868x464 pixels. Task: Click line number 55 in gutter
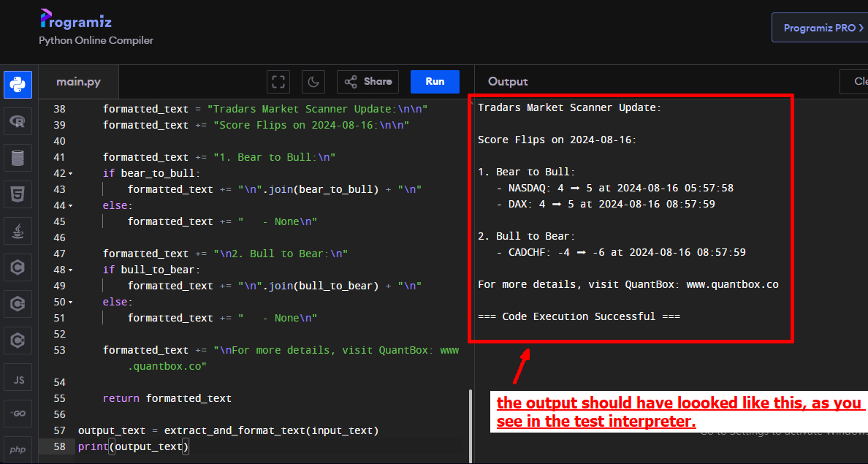59,398
